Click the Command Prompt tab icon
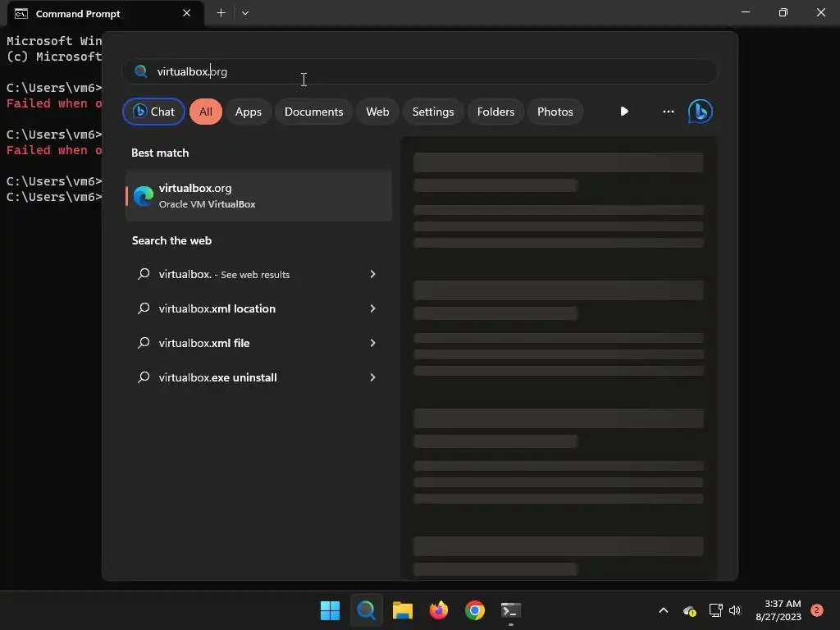Viewport: 840px width, 630px height. [21, 13]
